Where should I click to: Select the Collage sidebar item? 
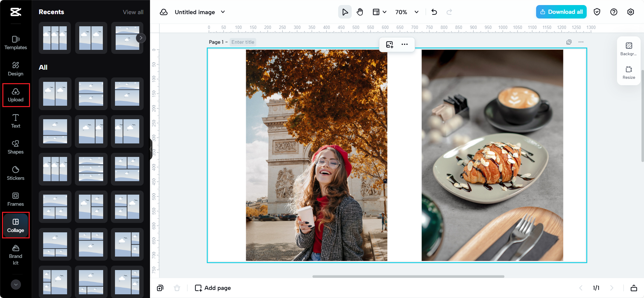pyautogui.click(x=16, y=225)
